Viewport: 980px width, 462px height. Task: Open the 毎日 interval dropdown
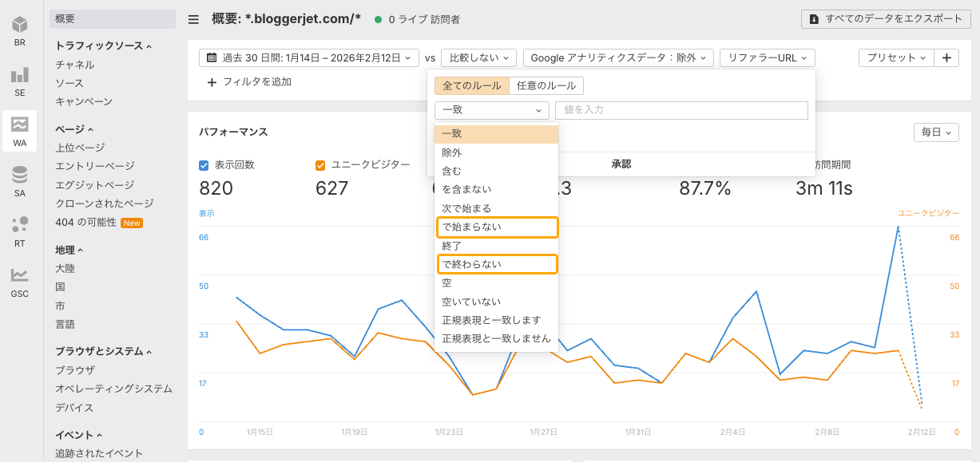(936, 132)
